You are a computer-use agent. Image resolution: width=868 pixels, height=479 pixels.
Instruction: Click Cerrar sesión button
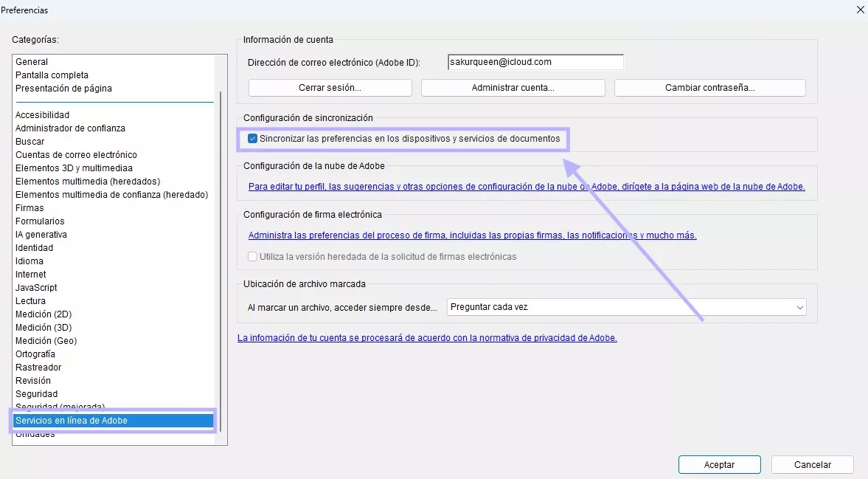pyautogui.click(x=330, y=88)
